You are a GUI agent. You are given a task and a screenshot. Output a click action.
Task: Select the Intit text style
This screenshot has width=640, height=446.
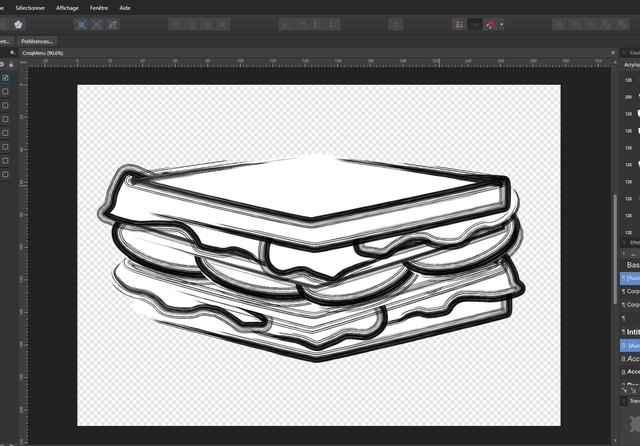[x=631, y=332]
